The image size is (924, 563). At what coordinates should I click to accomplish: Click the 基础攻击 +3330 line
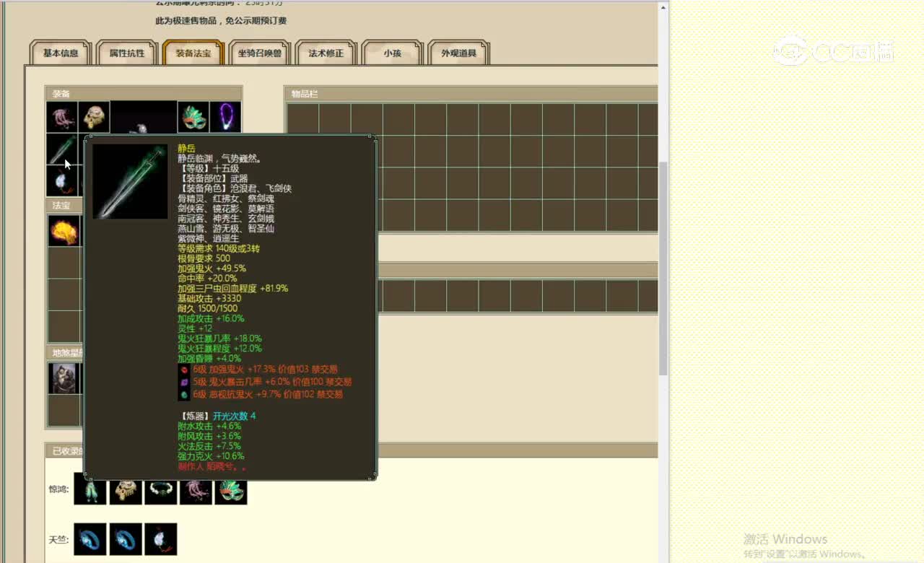[209, 298]
